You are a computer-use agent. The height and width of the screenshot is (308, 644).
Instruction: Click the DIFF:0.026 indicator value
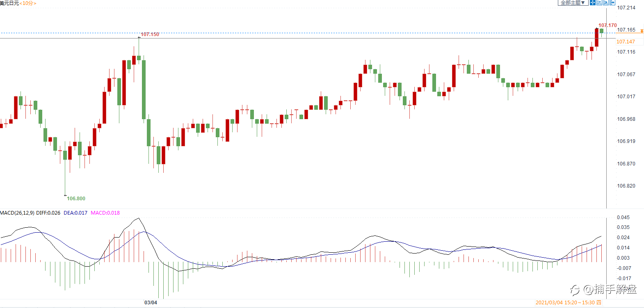48,213
